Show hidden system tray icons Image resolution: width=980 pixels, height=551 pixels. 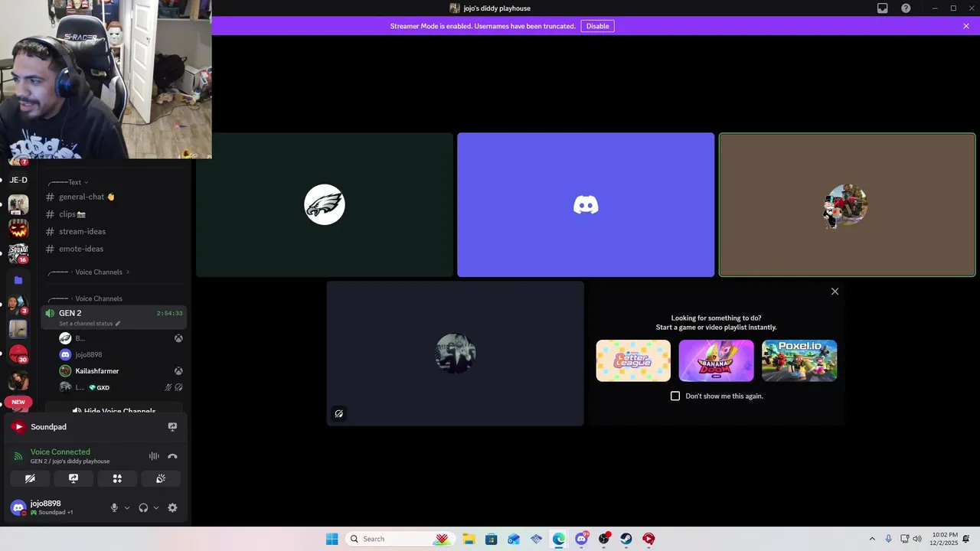coord(871,539)
